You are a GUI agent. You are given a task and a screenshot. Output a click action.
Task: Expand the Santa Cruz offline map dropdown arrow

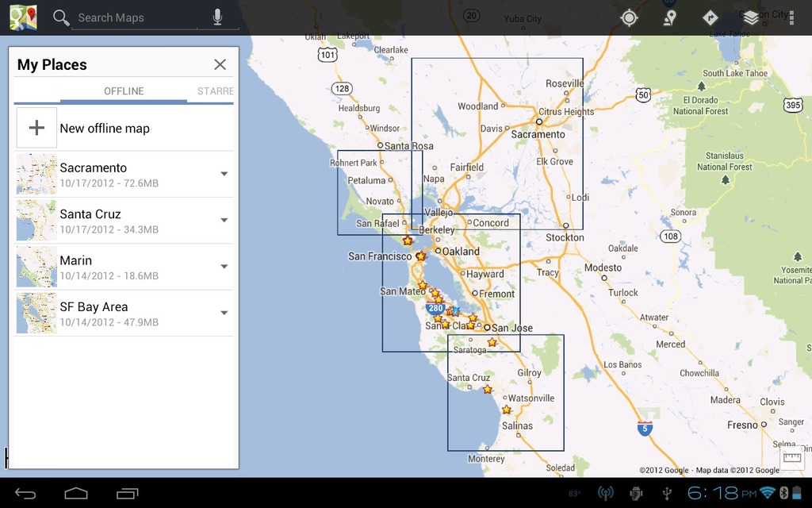tap(224, 220)
